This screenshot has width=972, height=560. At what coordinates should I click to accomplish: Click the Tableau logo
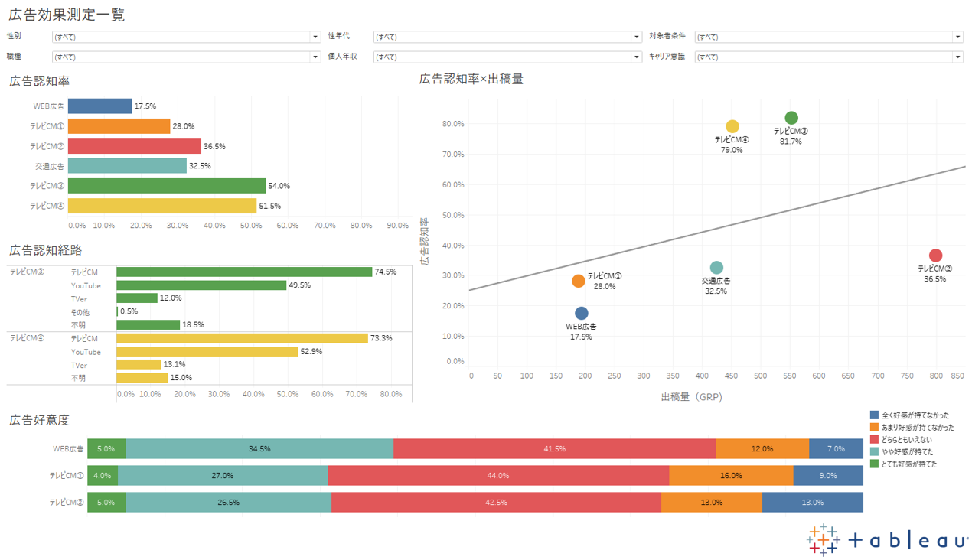click(x=887, y=539)
